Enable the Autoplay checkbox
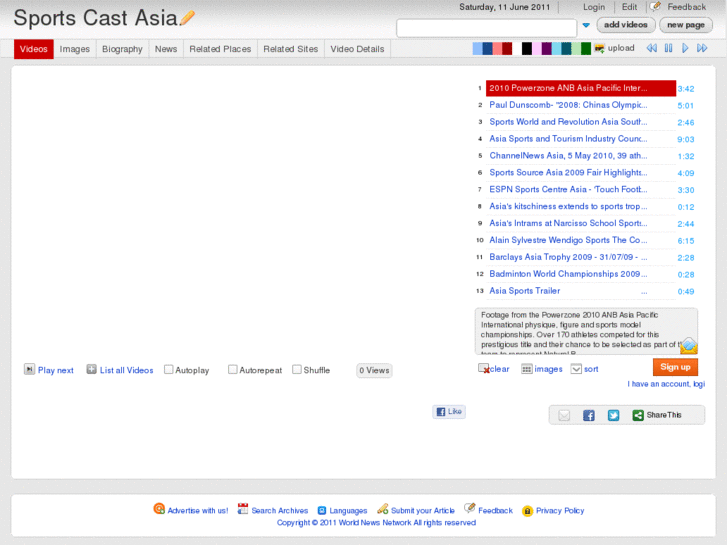 pyautogui.click(x=169, y=369)
